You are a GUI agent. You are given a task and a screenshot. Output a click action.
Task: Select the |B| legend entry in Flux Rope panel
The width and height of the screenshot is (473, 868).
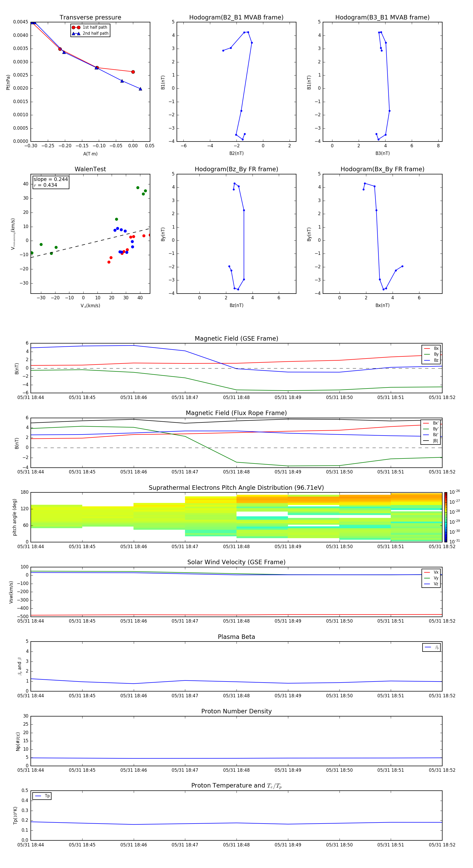[x=431, y=441]
